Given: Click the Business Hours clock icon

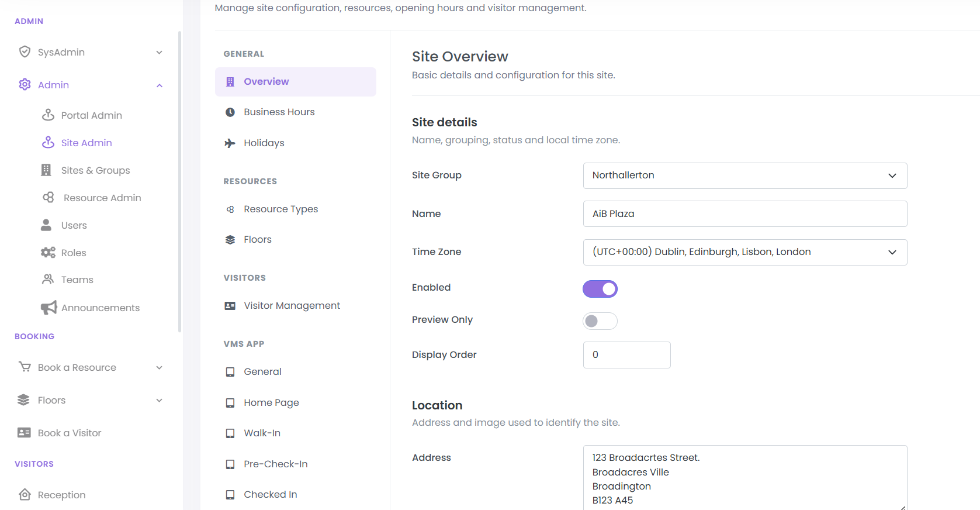Looking at the screenshot, I should pos(230,112).
